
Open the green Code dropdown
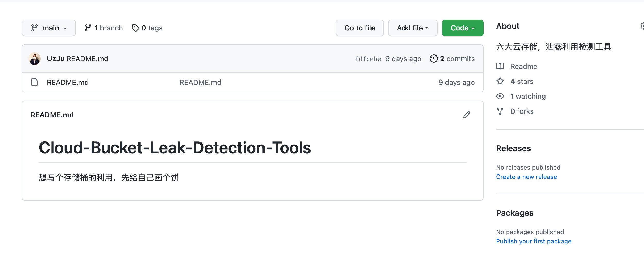coord(463,28)
